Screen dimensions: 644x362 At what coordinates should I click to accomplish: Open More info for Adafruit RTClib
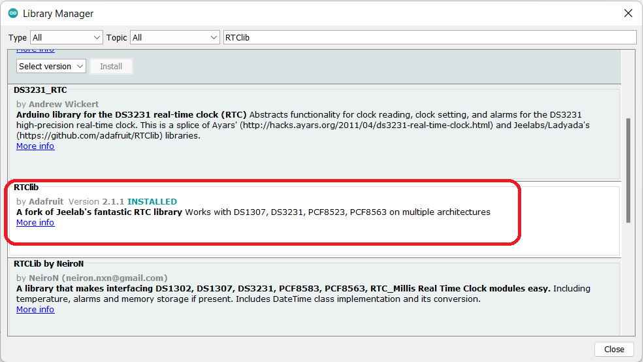[35, 222]
